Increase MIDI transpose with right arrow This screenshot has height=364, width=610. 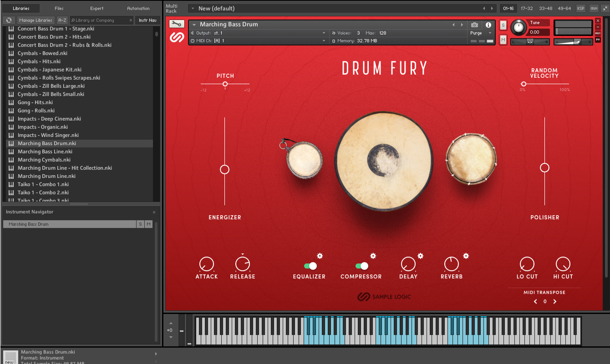[x=555, y=302]
